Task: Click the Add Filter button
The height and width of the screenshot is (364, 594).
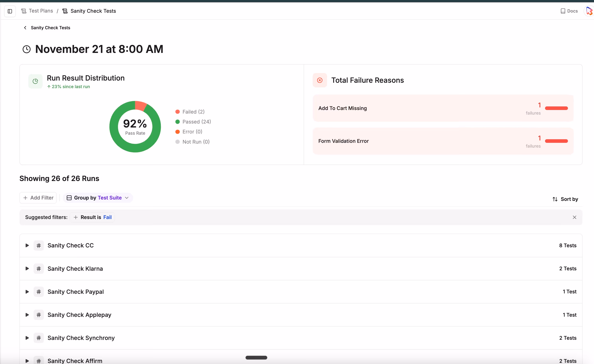Action: pos(38,198)
